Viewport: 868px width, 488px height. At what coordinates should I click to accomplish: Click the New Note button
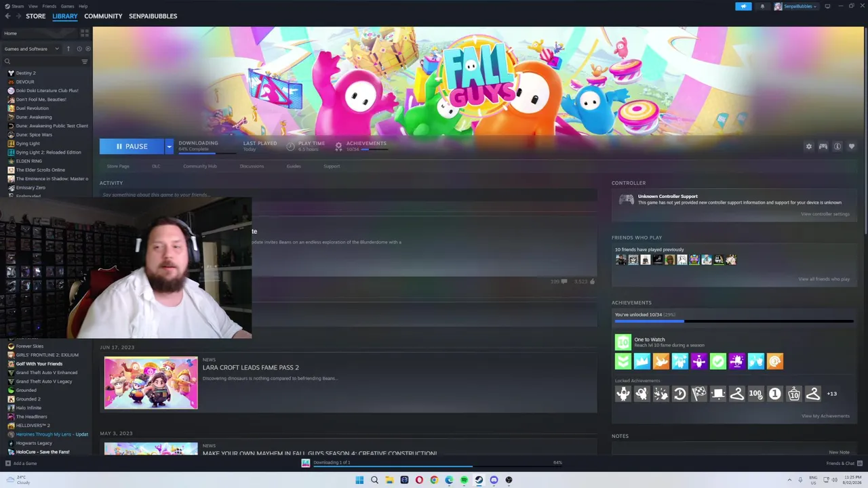(x=839, y=452)
